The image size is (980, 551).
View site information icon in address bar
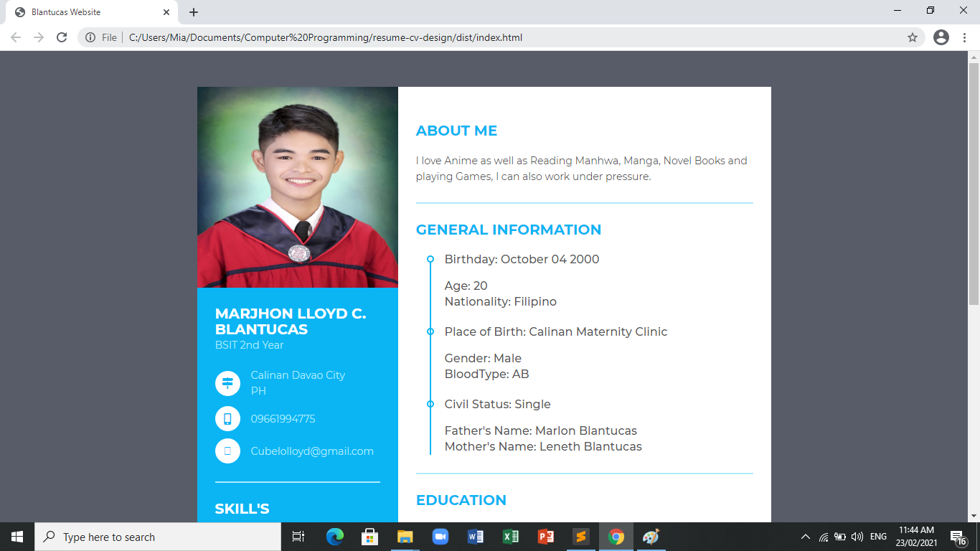90,37
